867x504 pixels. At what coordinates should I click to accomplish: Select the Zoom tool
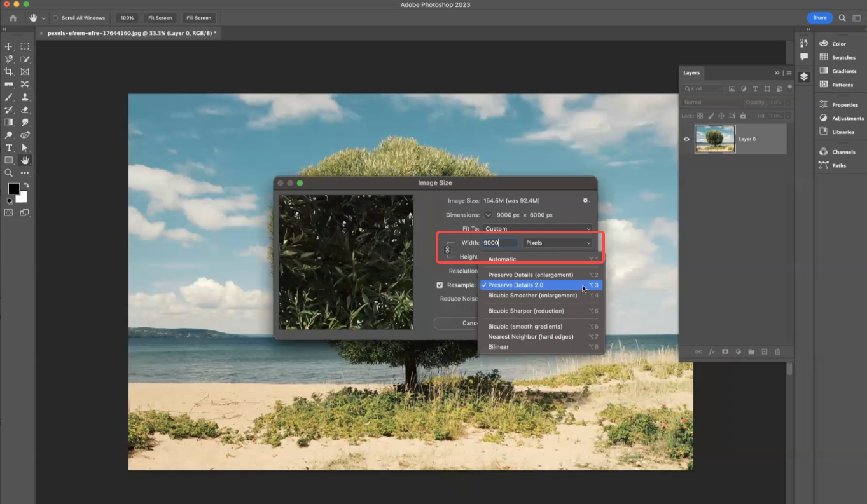coord(9,173)
